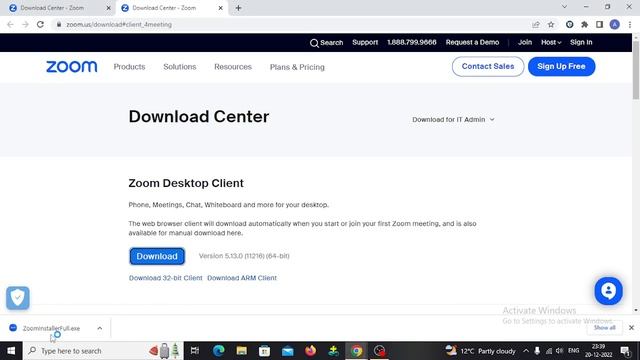Click the share page icon in address bar
640x360 pixels.
(536, 24)
